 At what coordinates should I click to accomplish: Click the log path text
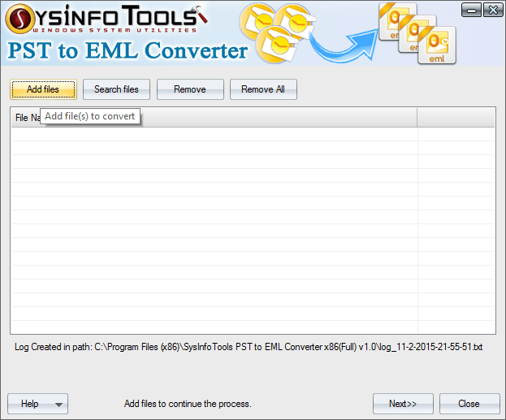pos(249,347)
